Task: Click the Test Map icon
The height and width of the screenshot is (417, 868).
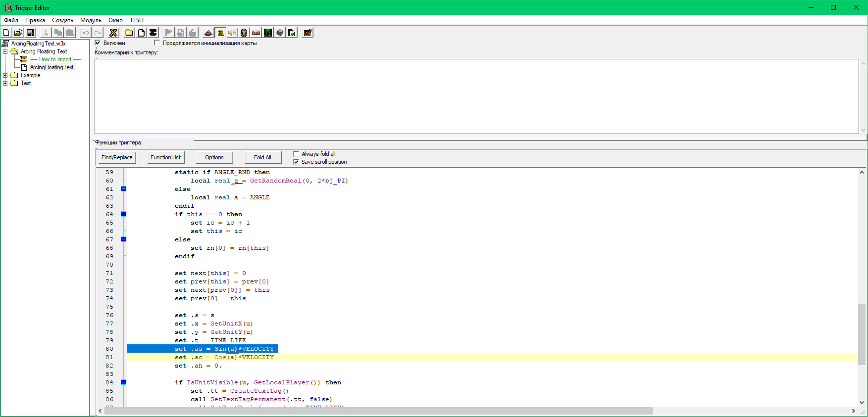Action: click(x=307, y=33)
